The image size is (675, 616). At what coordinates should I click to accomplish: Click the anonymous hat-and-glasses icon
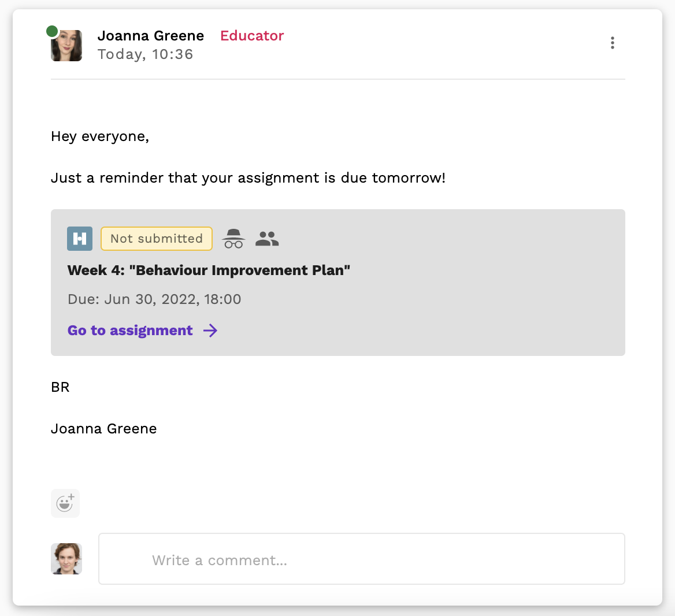[x=233, y=239]
